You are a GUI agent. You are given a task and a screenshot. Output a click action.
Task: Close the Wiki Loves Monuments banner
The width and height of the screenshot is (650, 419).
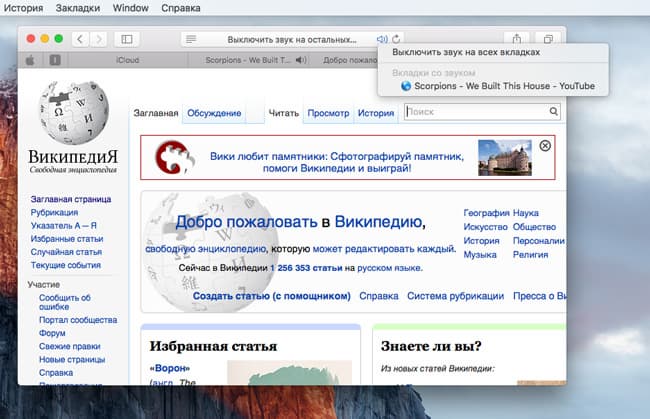[x=545, y=145]
